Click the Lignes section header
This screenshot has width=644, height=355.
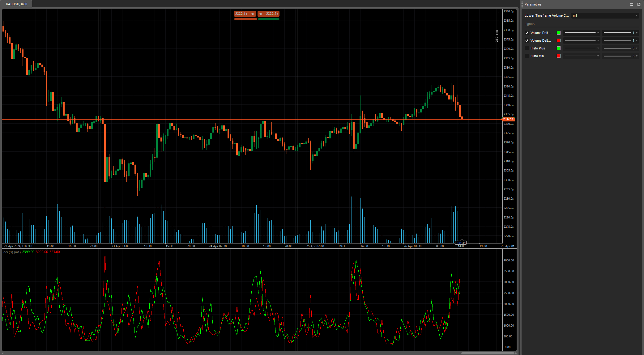pos(529,24)
